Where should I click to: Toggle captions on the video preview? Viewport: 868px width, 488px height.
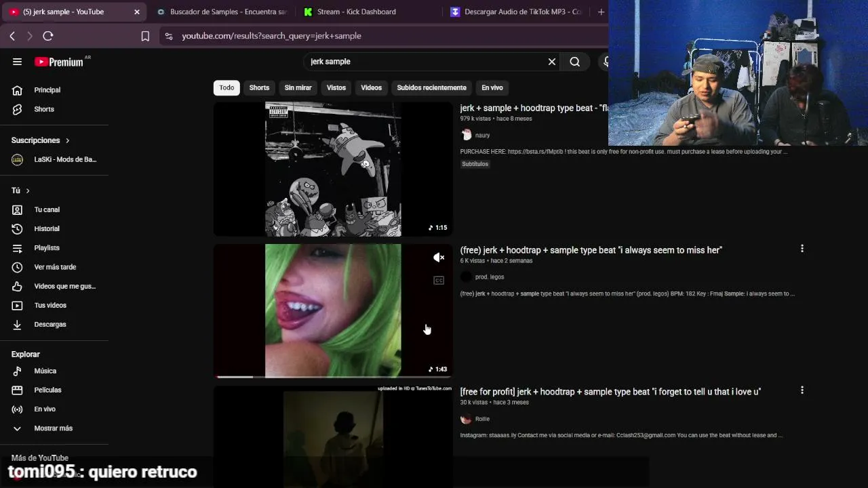(439, 281)
